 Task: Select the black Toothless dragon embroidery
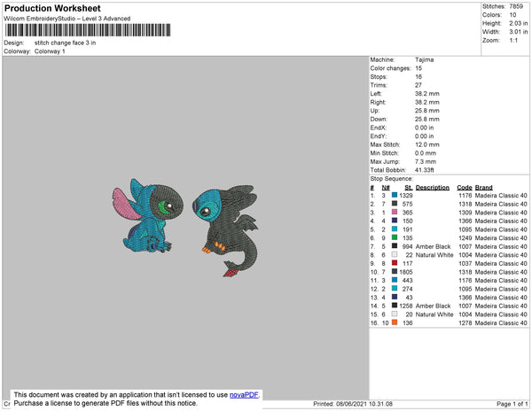tap(227, 229)
